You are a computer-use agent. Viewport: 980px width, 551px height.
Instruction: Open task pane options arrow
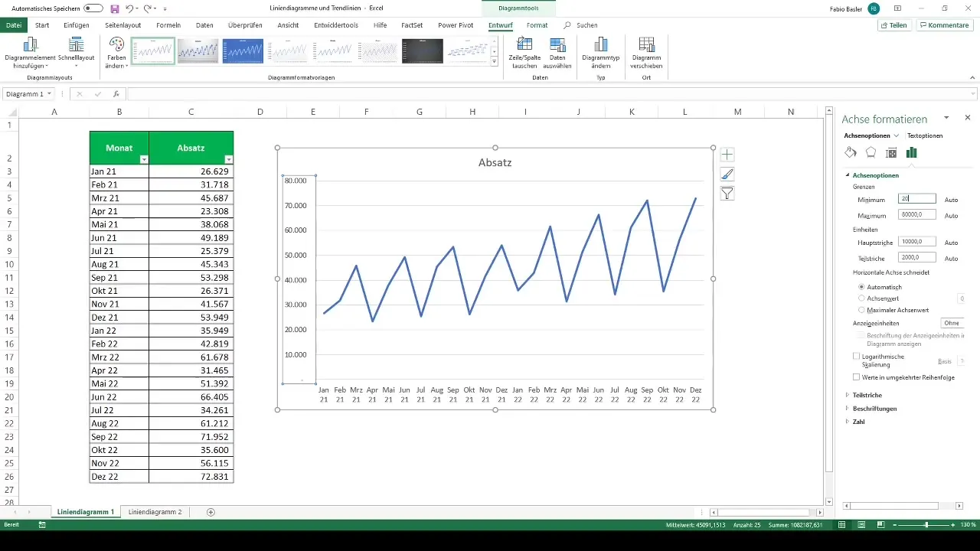[947, 118]
